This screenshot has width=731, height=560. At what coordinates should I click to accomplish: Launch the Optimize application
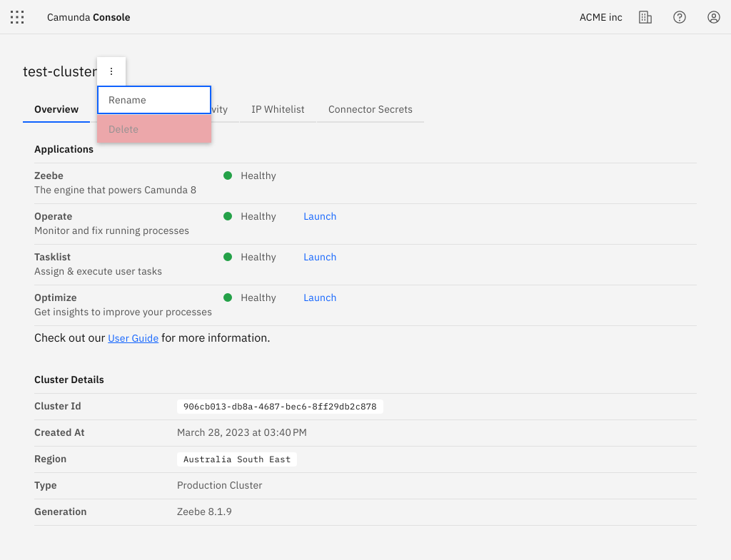[x=320, y=297]
